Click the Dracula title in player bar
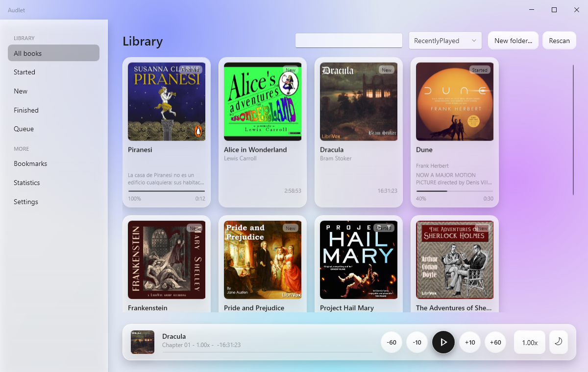The width and height of the screenshot is (588, 372). pos(174,336)
